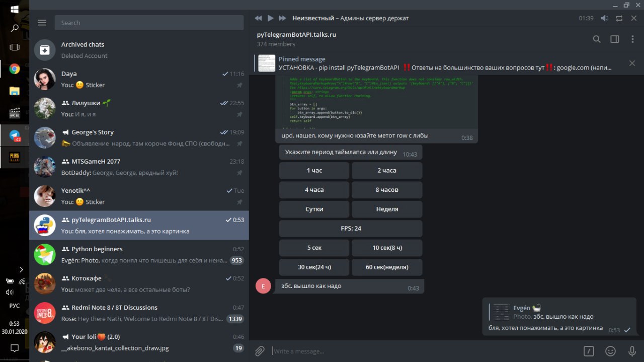Open the Windows notification center
The image size is (644, 362).
(15, 348)
